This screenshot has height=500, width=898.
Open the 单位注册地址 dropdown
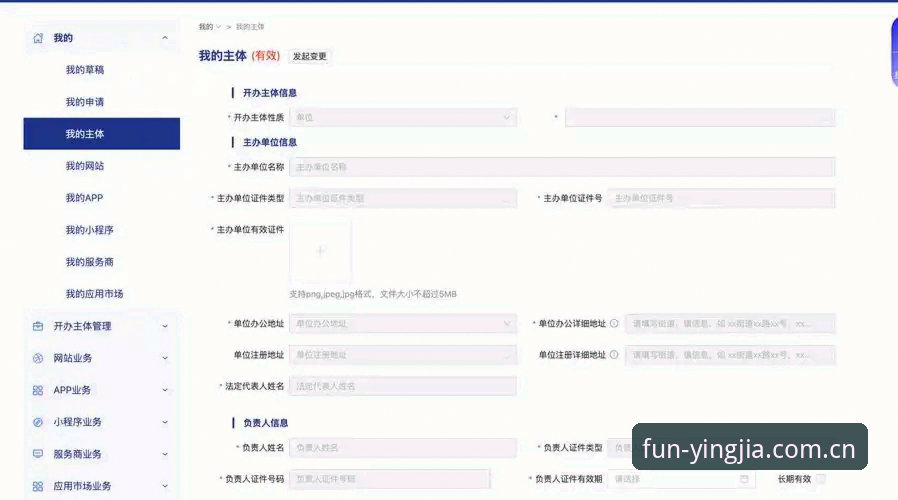403,355
